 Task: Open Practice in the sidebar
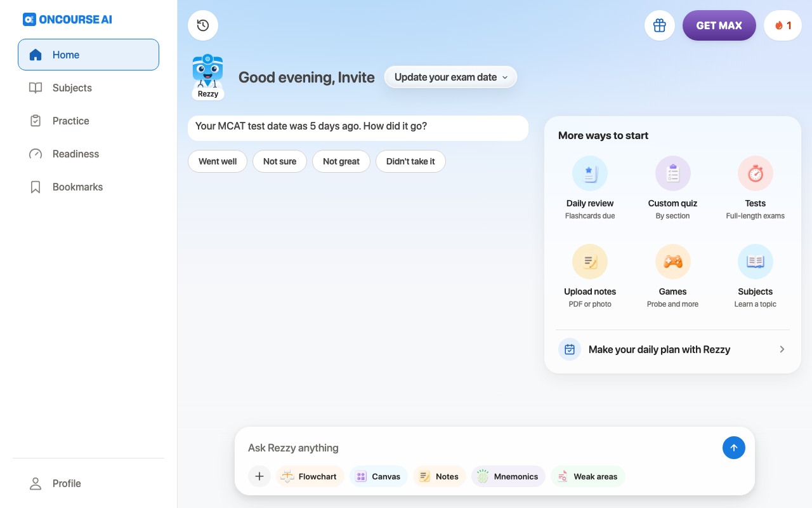tap(88, 121)
